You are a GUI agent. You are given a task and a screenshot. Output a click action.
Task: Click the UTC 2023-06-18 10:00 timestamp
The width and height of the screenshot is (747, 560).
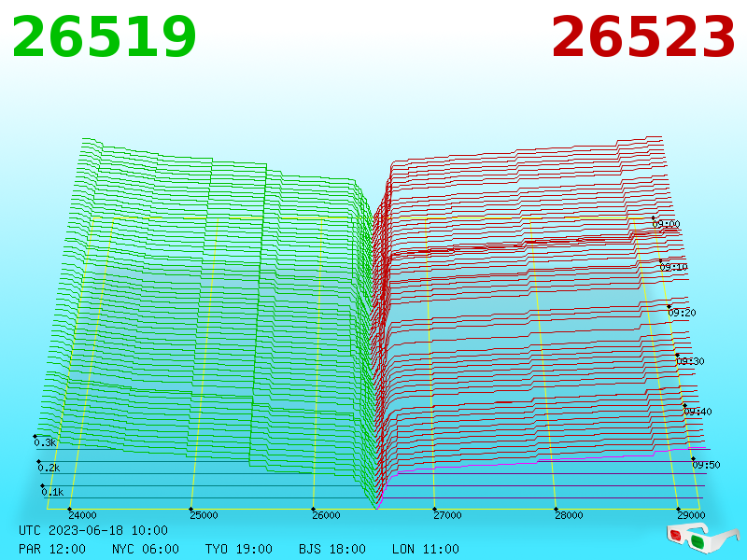coord(93,530)
